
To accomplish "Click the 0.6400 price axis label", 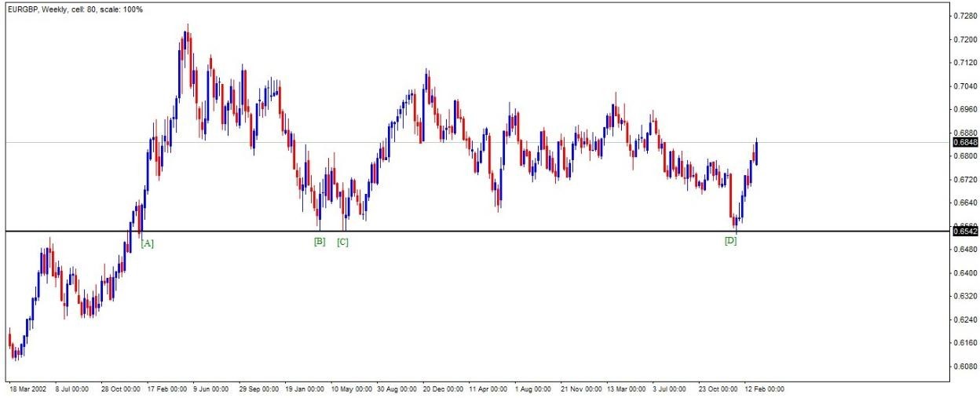I will 965,273.
